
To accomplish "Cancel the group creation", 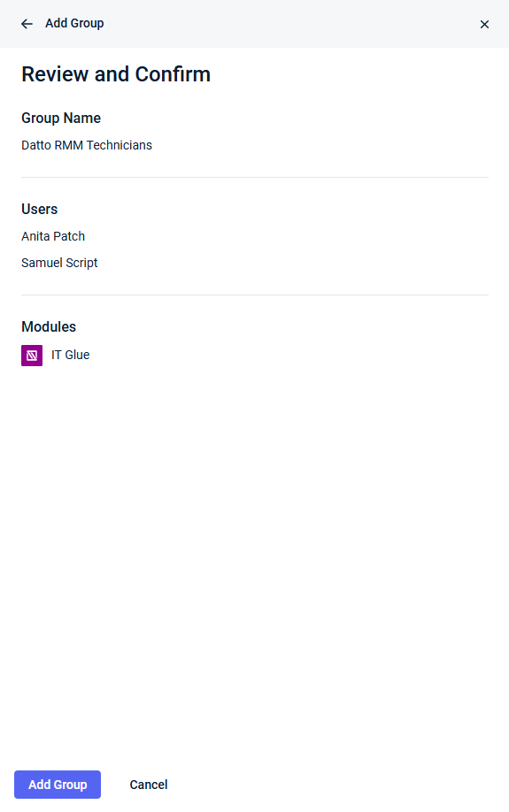I will tap(148, 784).
